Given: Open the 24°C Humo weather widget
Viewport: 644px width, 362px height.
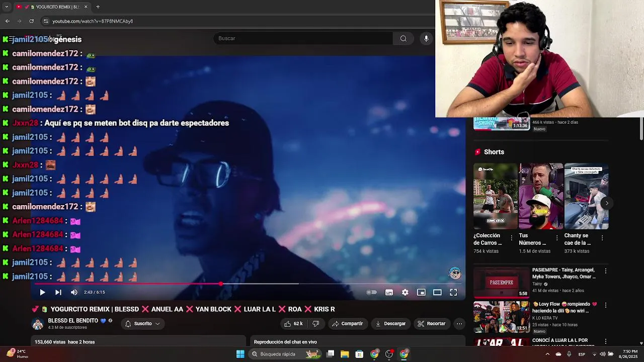Looking at the screenshot, I should [17, 354].
